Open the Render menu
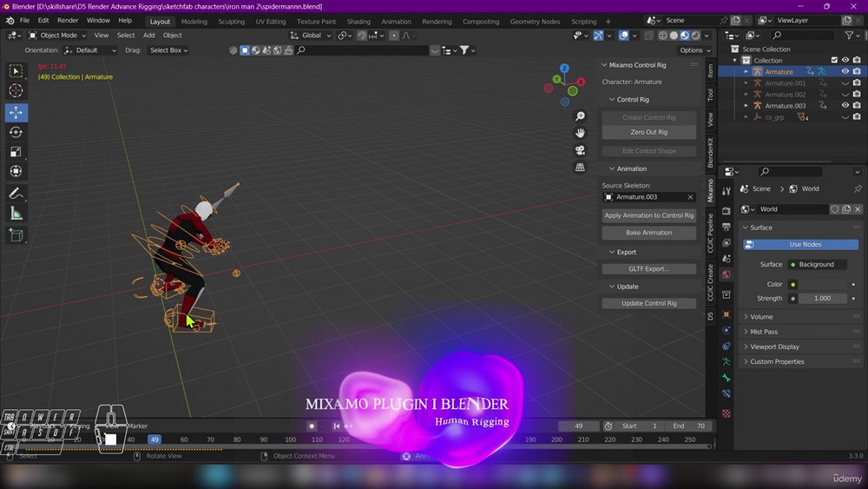This screenshot has width=868, height=489. (68, 21)
